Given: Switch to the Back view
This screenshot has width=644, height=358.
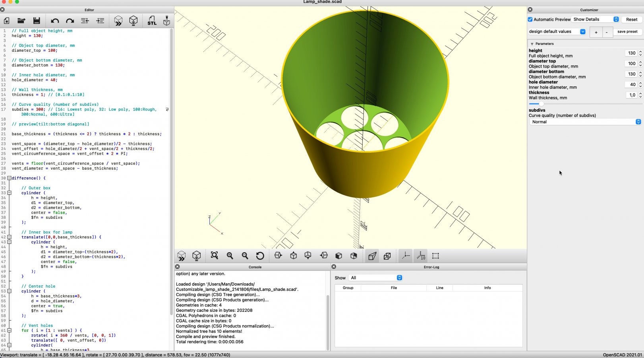Looking at the screenshot, I should point(354,256).
